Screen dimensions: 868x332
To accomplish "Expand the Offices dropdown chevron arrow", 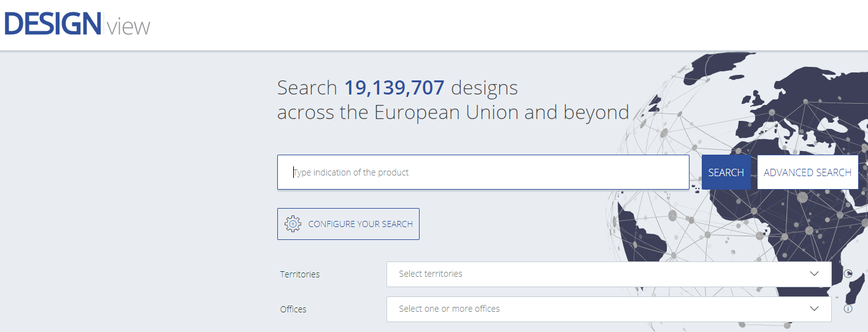I will [814, 309].
